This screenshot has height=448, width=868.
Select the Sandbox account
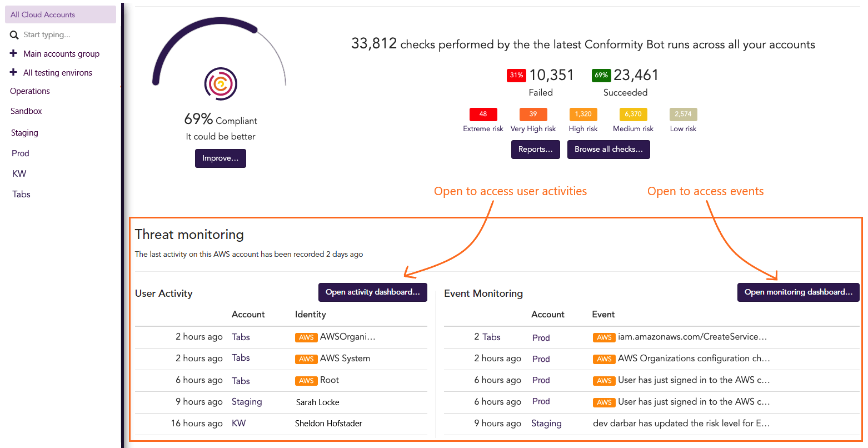26,111
